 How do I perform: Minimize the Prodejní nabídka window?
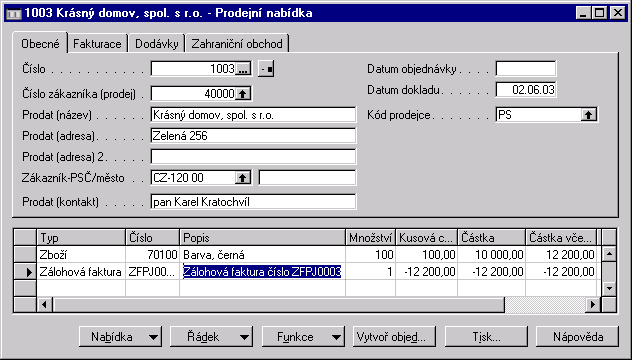(583, 13)
